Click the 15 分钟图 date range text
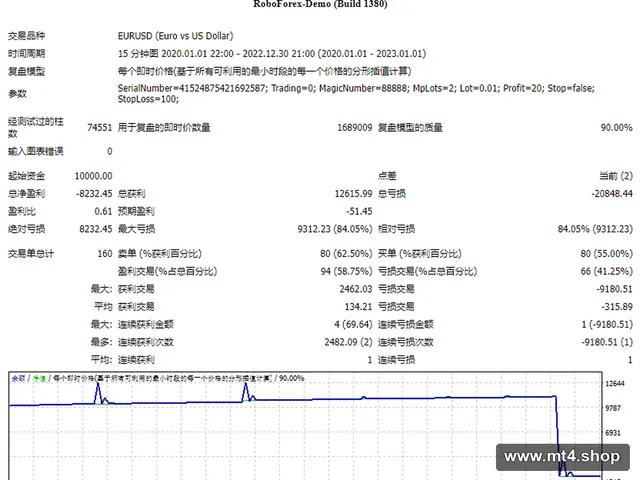This screenshot has width=640, height=480. (272, 53)
